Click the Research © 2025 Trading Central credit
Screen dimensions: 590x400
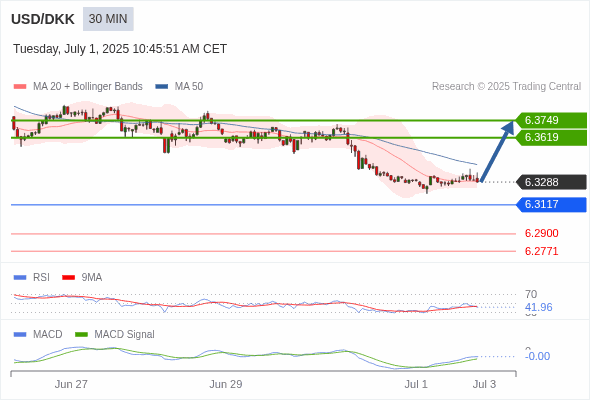click(506, 87)
